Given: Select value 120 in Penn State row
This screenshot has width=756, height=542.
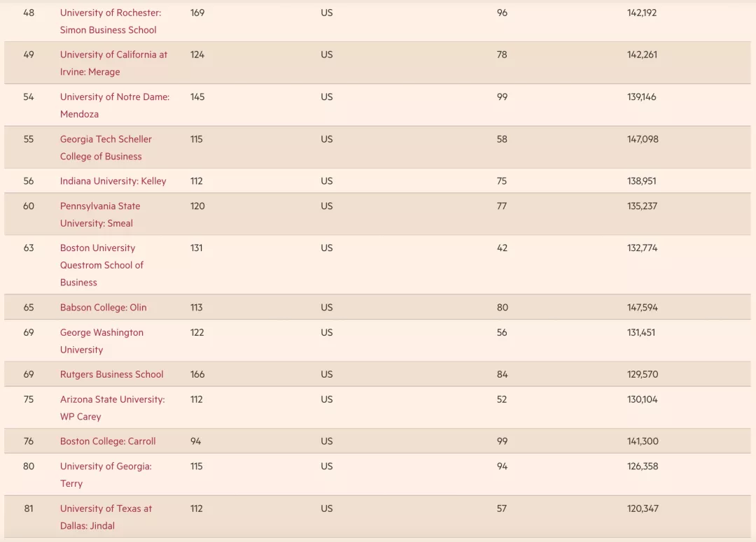Looking at the screenshot, I should (x=197, y=206).
